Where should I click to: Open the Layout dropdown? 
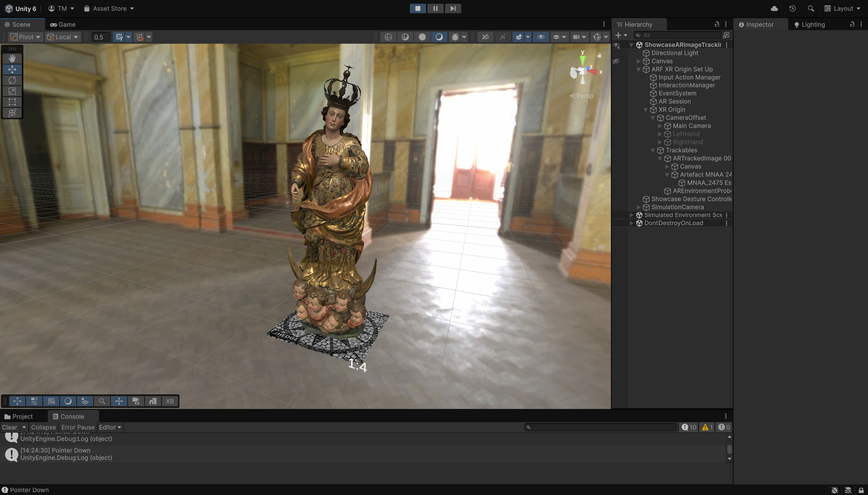(843, 8)
